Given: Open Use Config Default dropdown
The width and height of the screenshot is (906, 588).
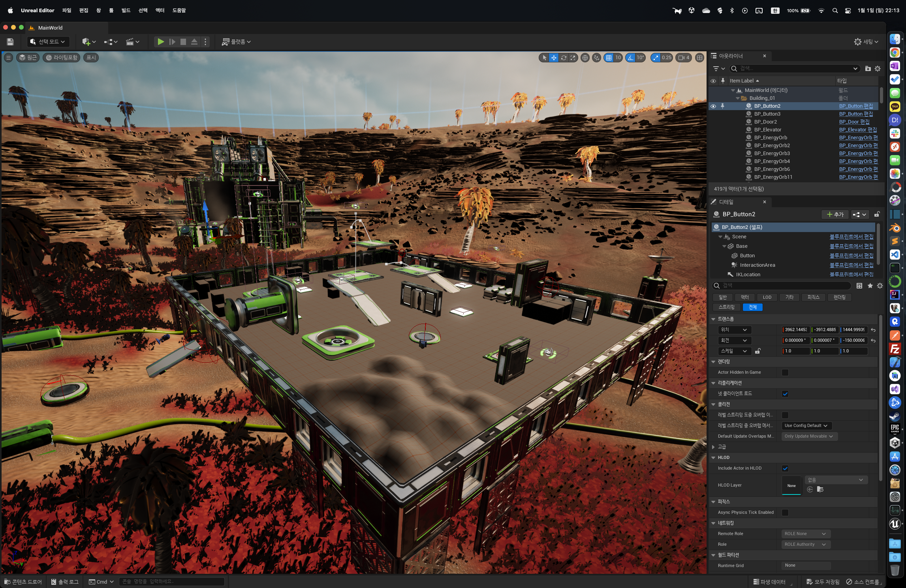Looking at the screenshot, I should pyautogui.click(x=806, y=425).
